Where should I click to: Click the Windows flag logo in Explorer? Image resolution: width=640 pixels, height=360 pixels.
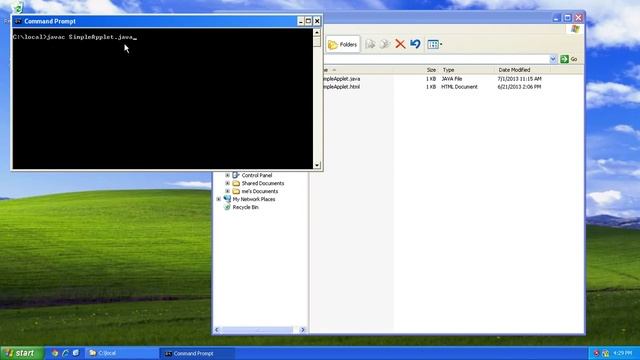(576, 29)
